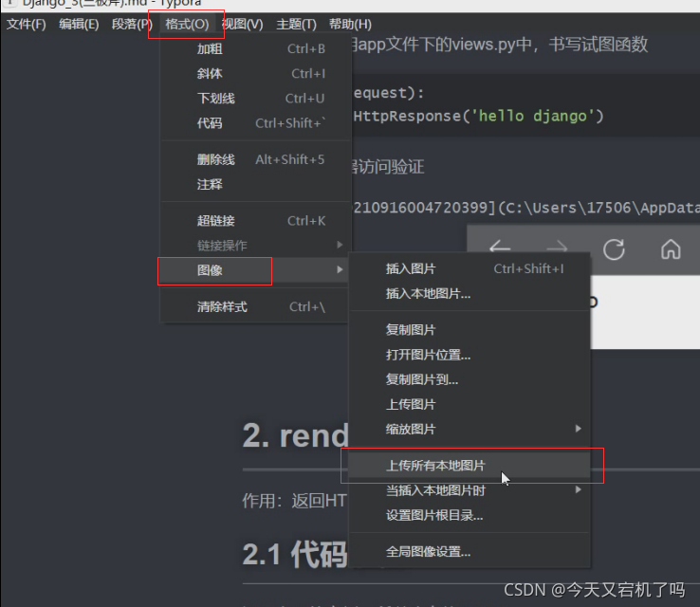Select 清除样式 clear style option
Screen dimensions: 700x607
pyautogui.click(x=221, y=306)
